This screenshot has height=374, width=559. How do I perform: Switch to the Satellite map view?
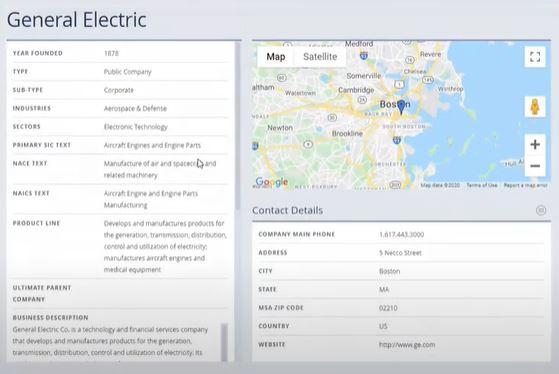320,57
